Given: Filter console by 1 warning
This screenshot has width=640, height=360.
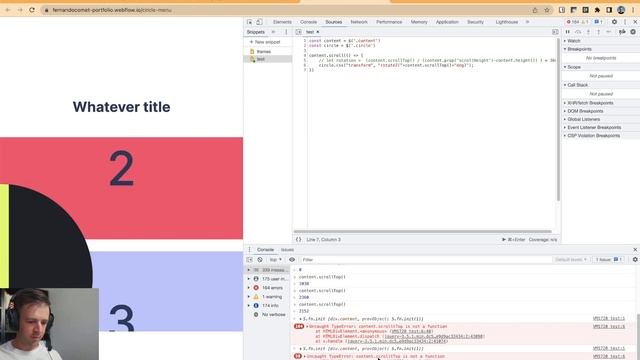Looking at the screenshot, I should (x=268, y=297).
